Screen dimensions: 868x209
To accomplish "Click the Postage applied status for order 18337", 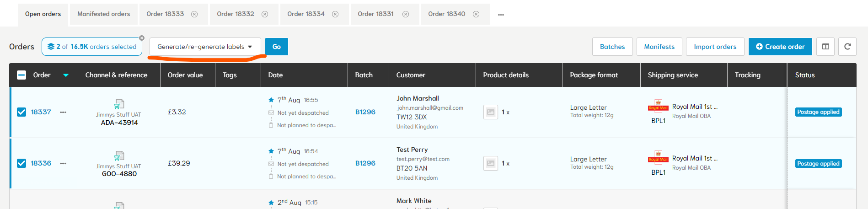I will (818, 112).
